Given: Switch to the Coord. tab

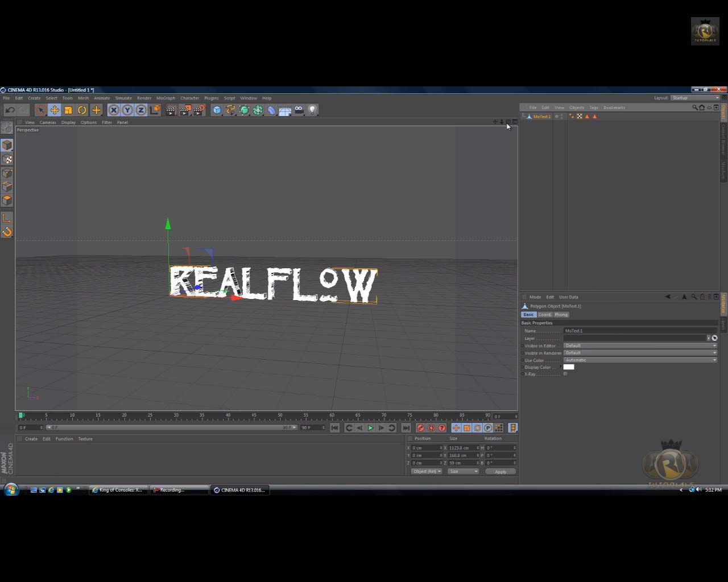Looking at the screenshot, I should point(545,314).
